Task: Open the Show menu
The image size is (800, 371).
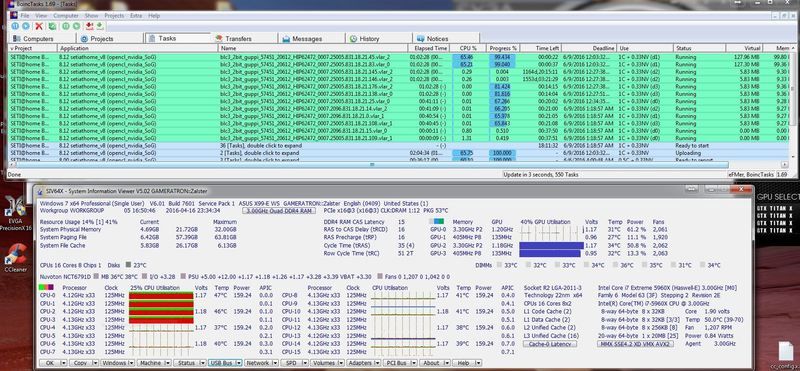Action: tap(91, 16)
